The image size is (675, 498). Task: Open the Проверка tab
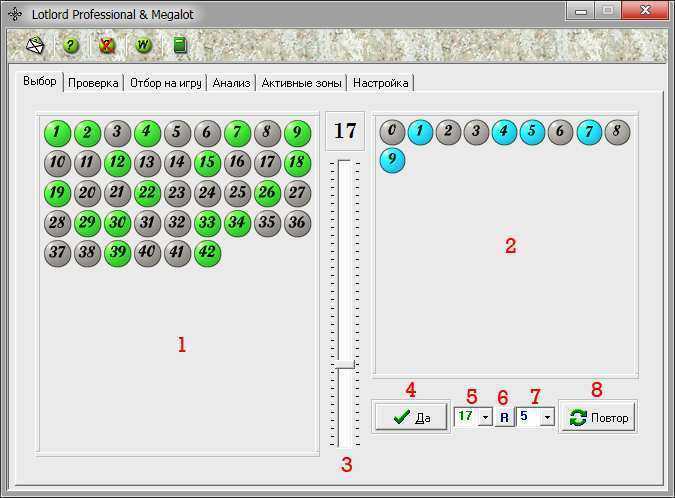click(93, 83)
